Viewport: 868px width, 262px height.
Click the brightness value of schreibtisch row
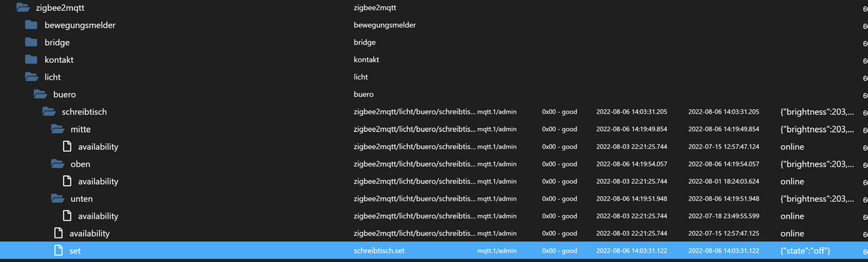point(817,112)
